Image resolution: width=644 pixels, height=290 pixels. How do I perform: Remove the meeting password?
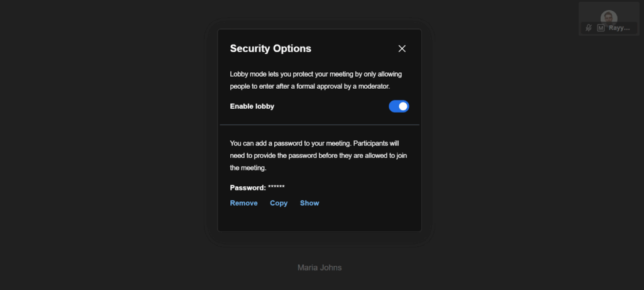[x=243, y=203]
